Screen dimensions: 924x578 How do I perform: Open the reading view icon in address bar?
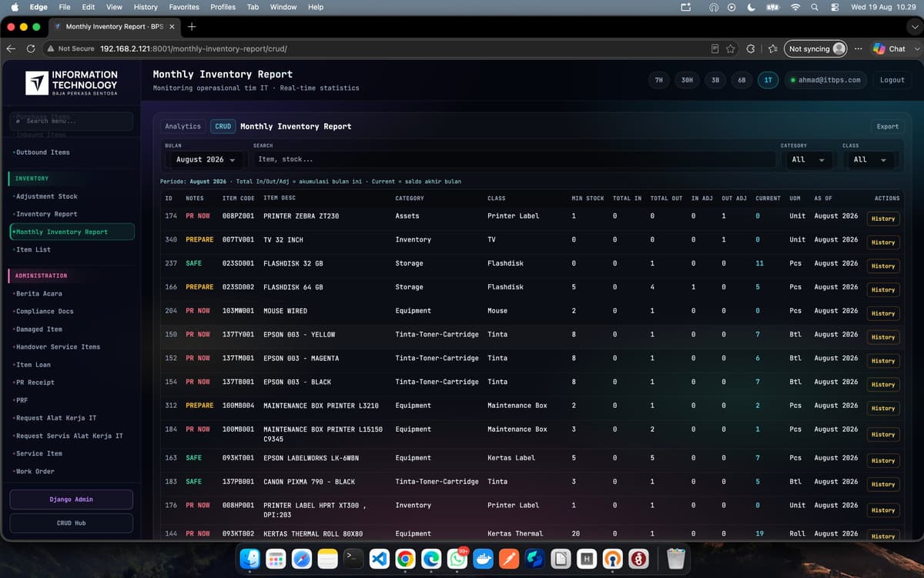[x=715, y=48]
